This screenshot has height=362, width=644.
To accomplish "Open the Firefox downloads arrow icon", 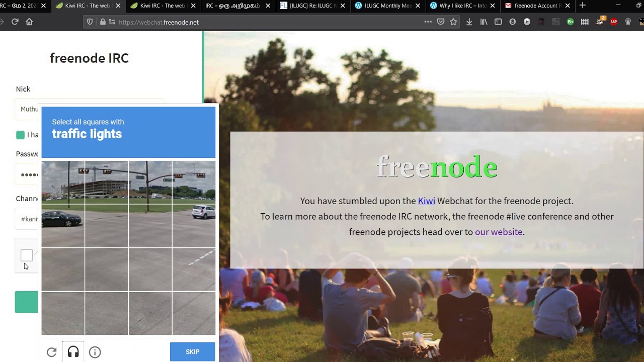I will pos(469,22).
